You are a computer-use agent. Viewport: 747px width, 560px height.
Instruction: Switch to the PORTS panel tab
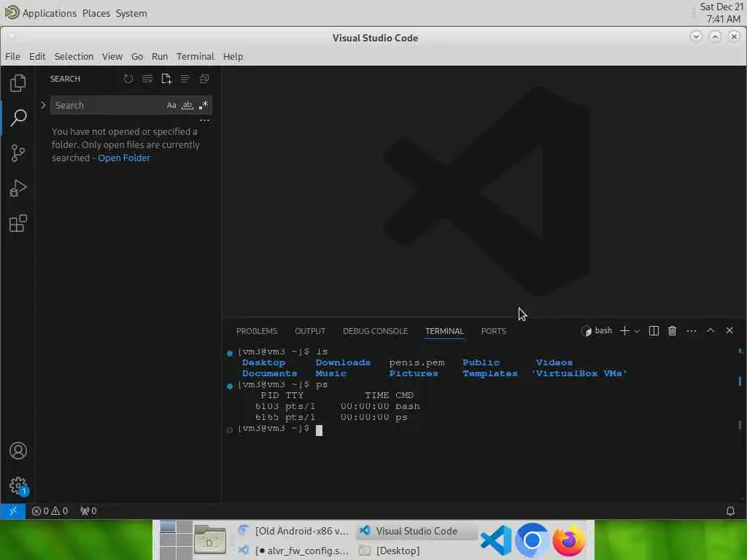(x=494, y=331)
